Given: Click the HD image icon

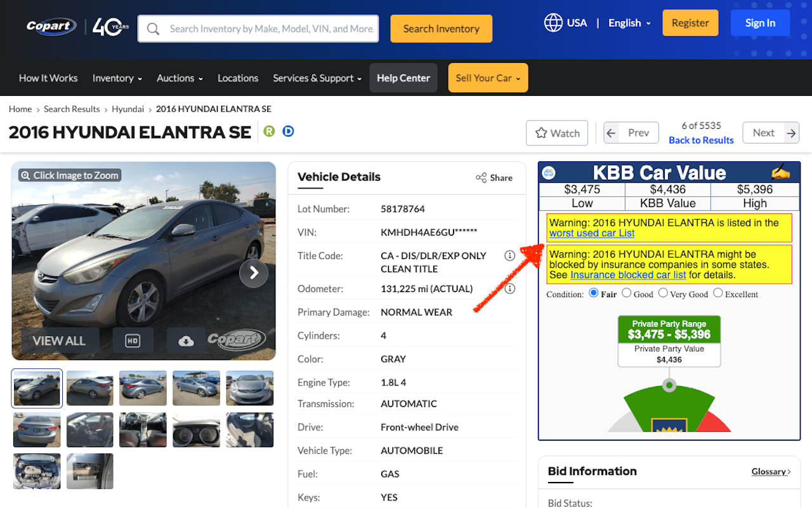Looking at the screenshot, I should pyautogui.click(x=133, y=341).
